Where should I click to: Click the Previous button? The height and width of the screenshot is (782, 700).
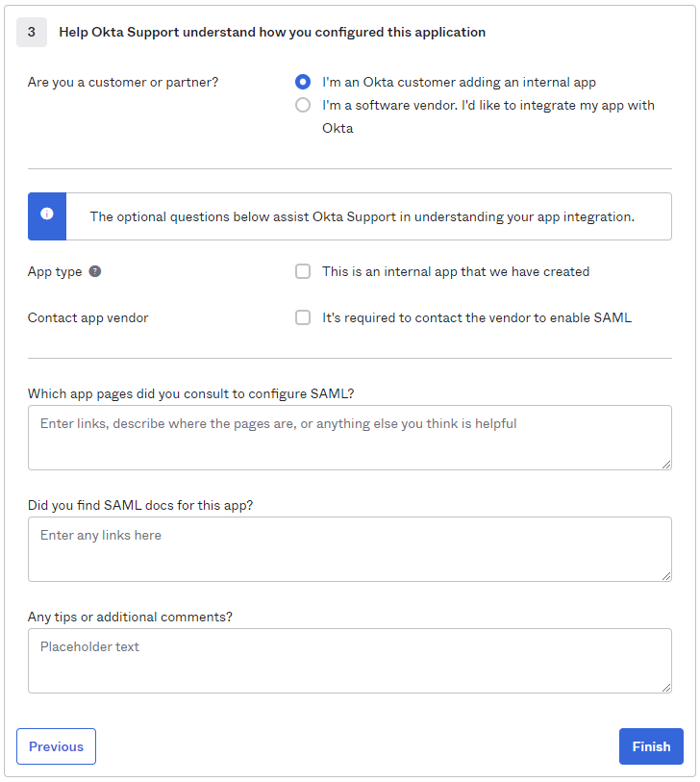click(x=56, y=746)
